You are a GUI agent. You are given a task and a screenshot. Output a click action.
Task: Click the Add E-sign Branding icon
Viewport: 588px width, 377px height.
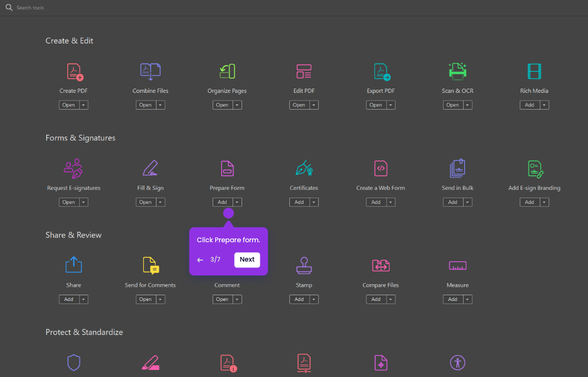[535, 169]
